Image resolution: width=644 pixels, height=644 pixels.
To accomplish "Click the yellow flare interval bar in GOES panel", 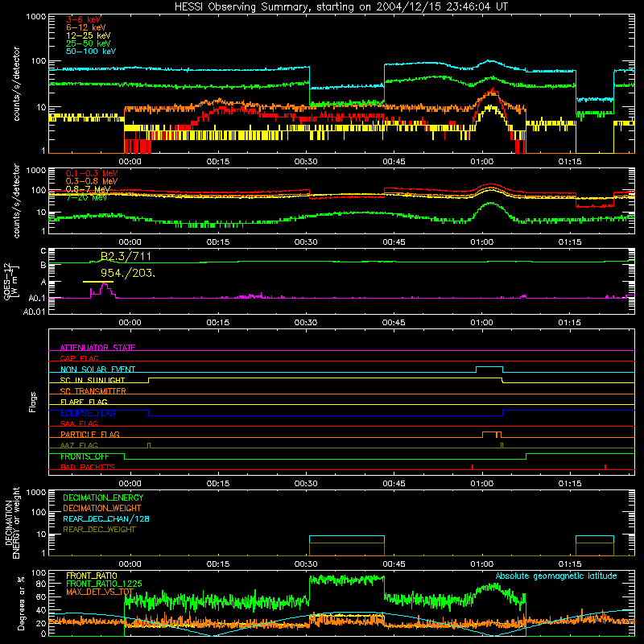I will point(97,282).
